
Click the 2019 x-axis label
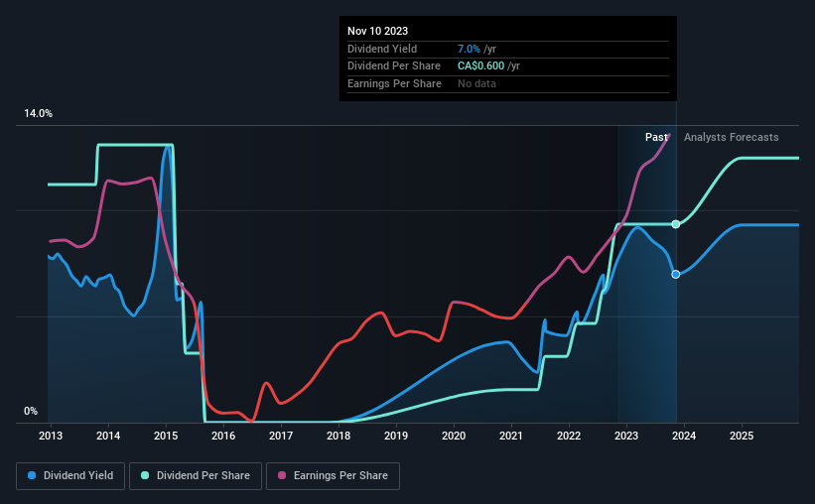396,436
